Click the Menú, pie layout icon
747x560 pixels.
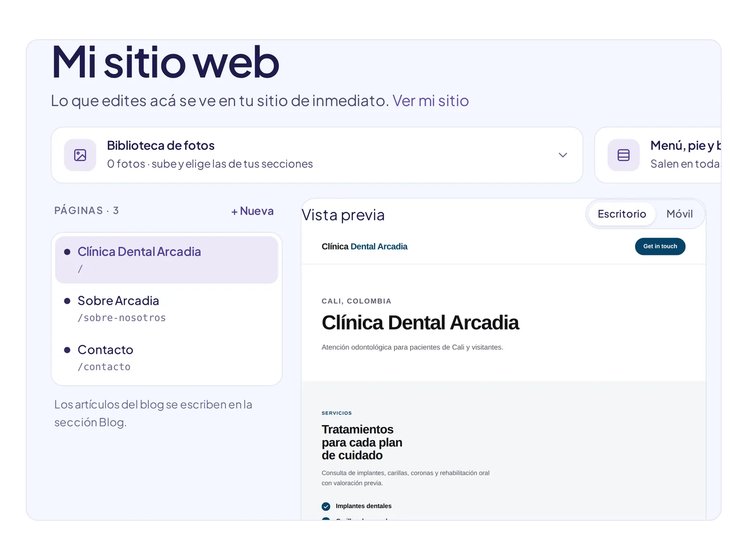click(623, 155)
